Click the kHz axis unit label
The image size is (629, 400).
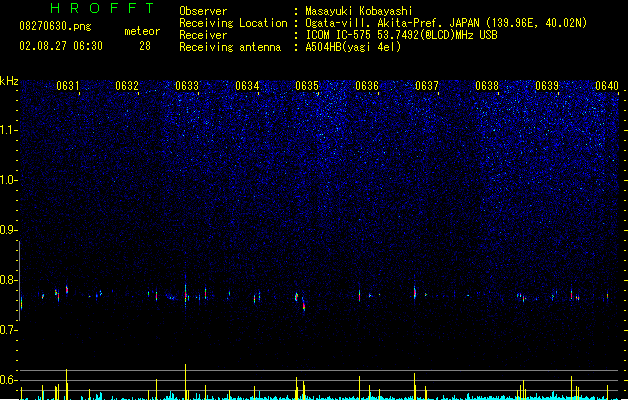tap(9, 81)
